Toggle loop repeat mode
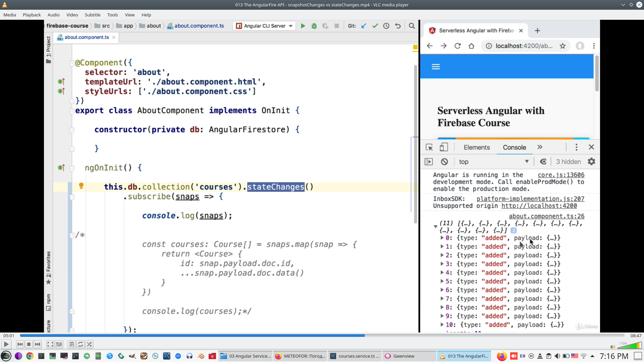 [80, 344]
